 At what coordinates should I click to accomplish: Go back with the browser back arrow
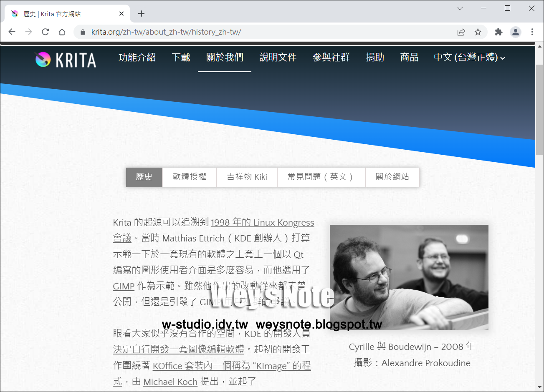pos(12,32)
